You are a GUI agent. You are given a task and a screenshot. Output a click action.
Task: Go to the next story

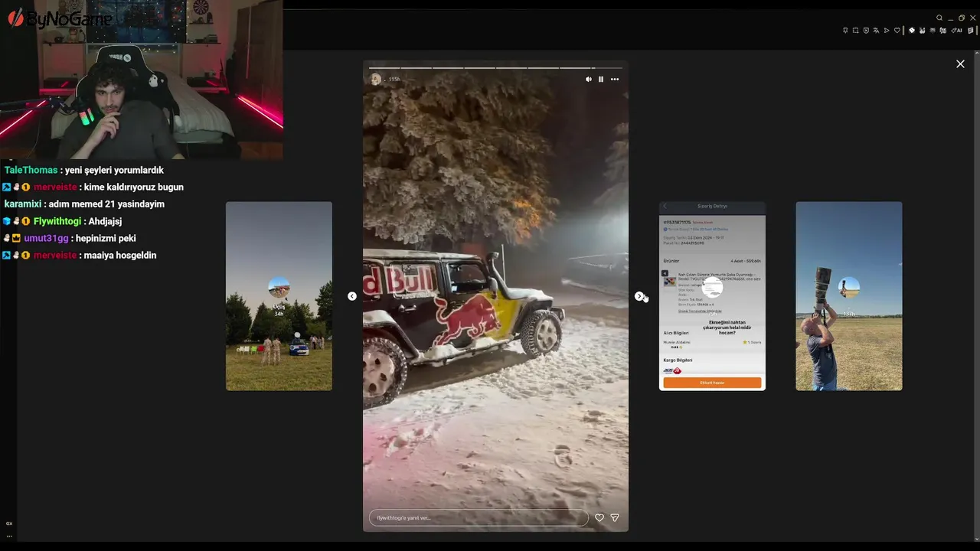click(639, 296)
